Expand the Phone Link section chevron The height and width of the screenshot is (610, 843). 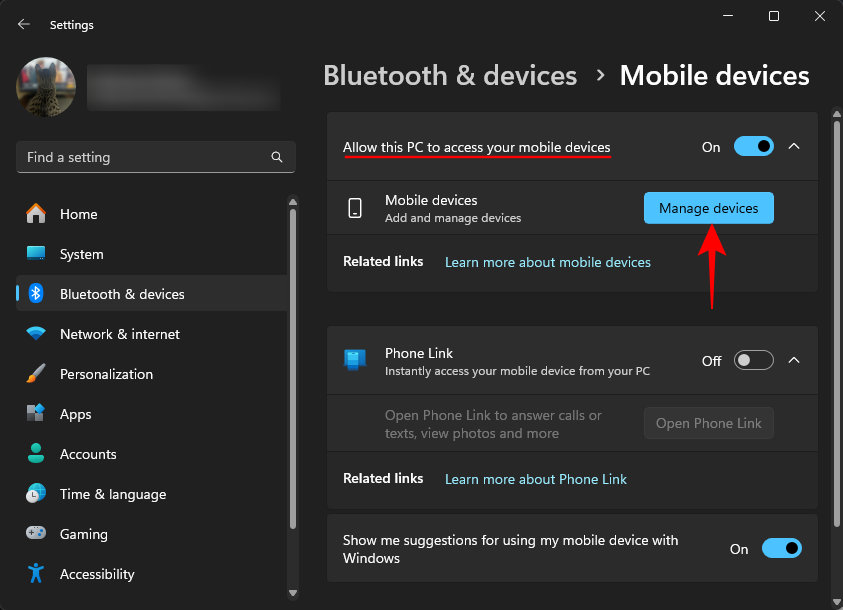[x=794, y=360]
